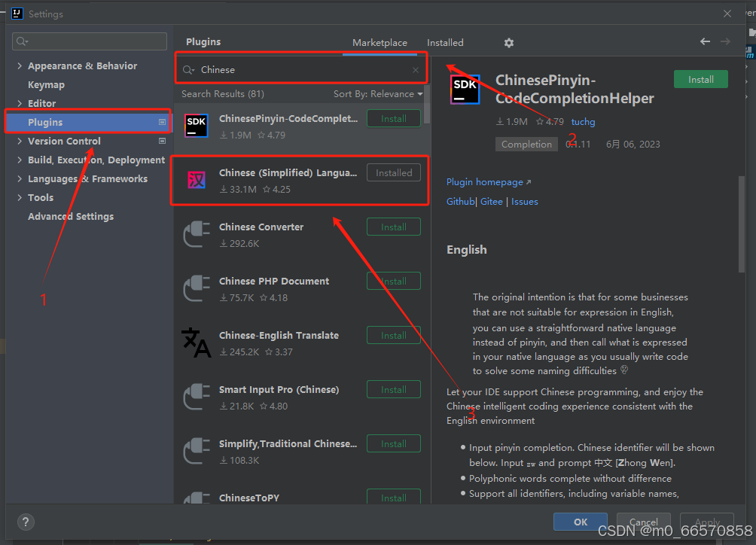Screen dimensions: 756x545
Task: Click the back navigation arrow
Action: pyautogui.click(x=705, y=42)
